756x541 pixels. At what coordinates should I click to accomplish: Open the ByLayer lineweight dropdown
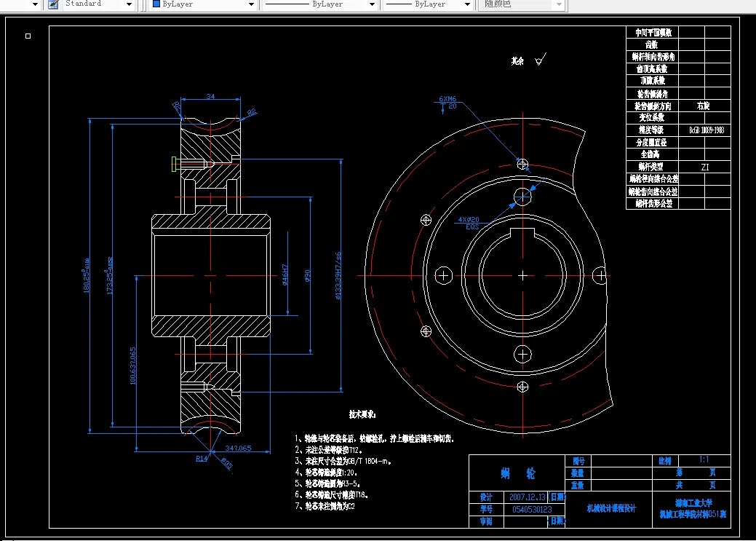467,4
